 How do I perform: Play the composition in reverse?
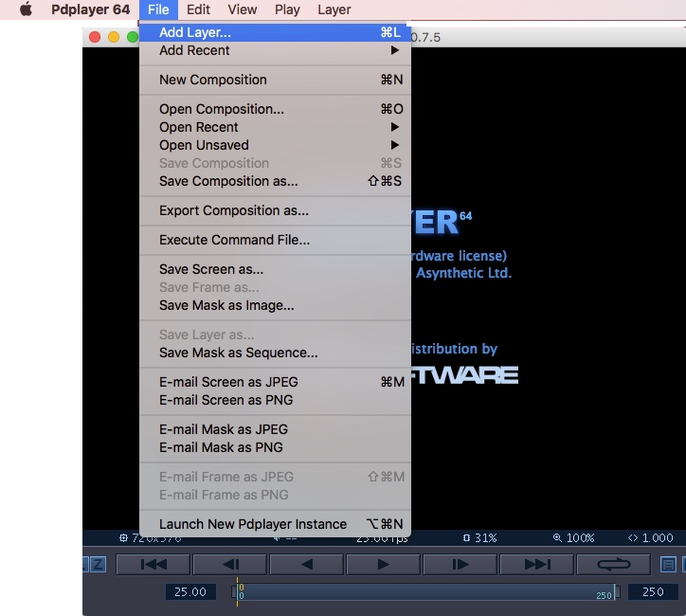pyautogui.click(x=307, y=565)
